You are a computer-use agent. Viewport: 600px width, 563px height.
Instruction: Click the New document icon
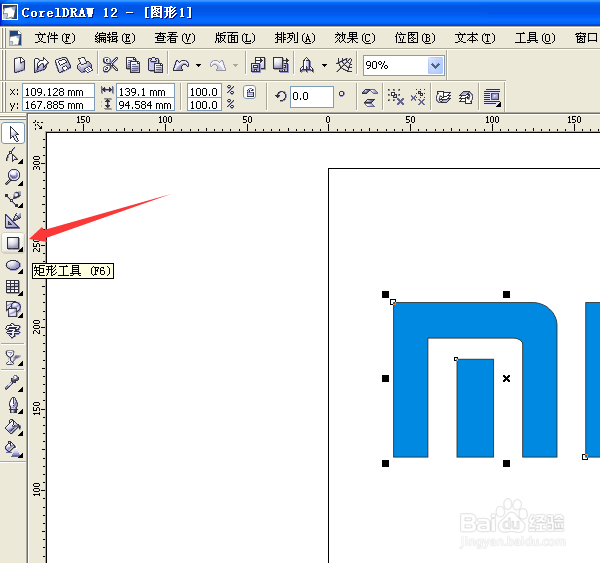point(19,65)
